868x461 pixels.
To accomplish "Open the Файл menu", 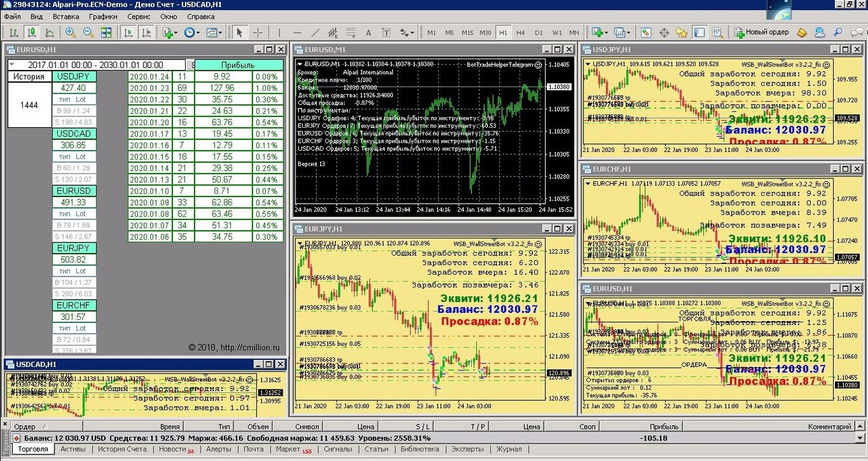I will 12,16.
